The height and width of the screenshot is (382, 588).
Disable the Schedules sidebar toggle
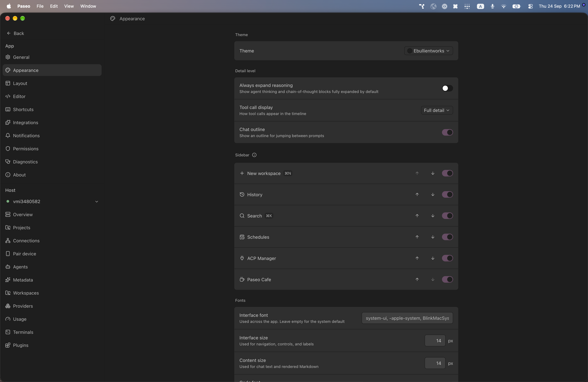pyautogui.click(x=447, y=237)
